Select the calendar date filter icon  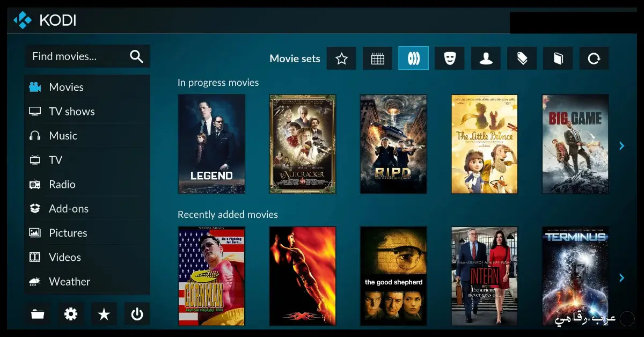[x=377, y=58]
